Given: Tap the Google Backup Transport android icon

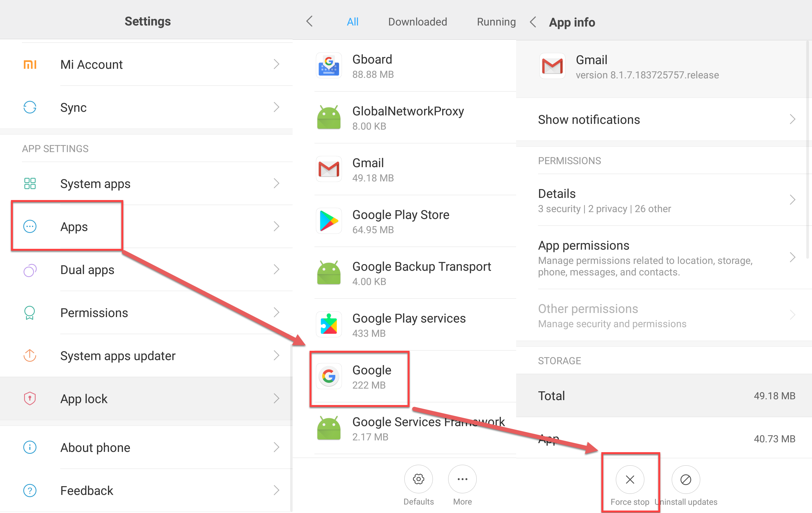Looking at the screenshot, I should (329, 272).
